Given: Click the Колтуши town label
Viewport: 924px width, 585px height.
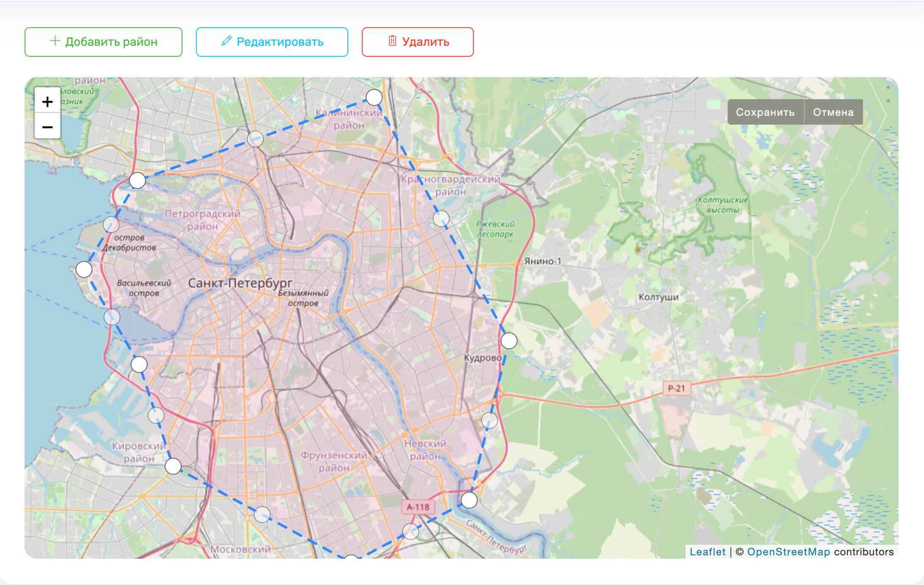Looking at the screenshot, I should tap(658, 297).
